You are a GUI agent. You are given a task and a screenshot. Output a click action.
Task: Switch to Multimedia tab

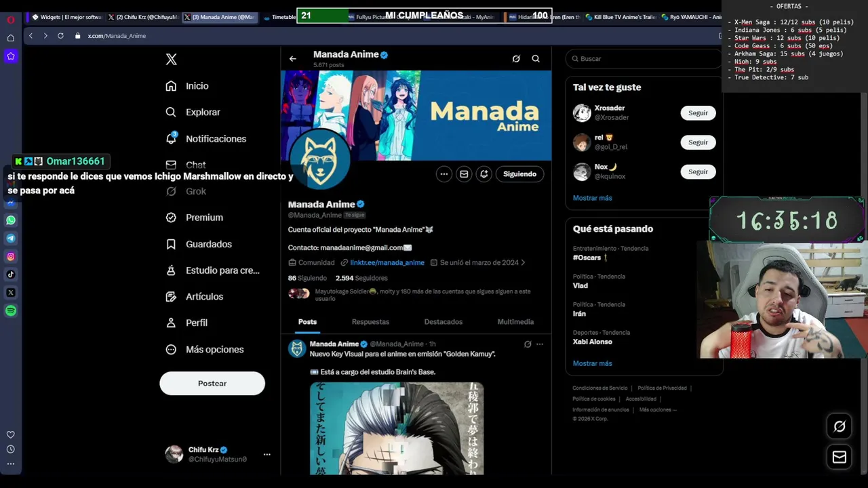[x=515, y=322]
